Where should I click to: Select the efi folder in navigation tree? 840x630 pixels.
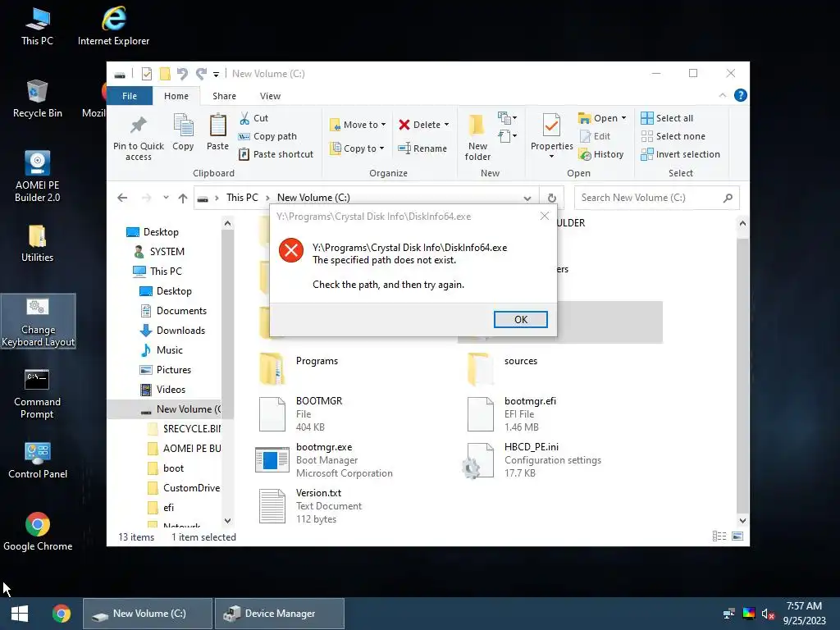(161, 507)
